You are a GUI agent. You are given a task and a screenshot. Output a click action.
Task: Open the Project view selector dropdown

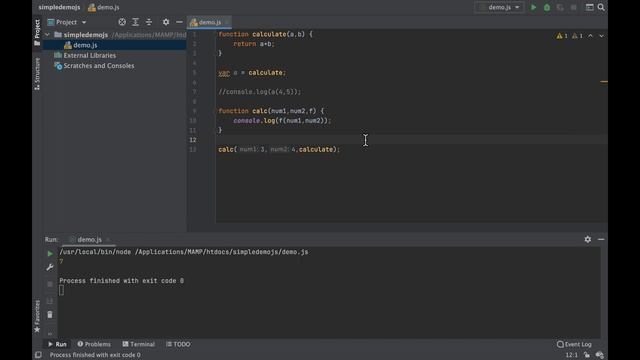(67, 22)
